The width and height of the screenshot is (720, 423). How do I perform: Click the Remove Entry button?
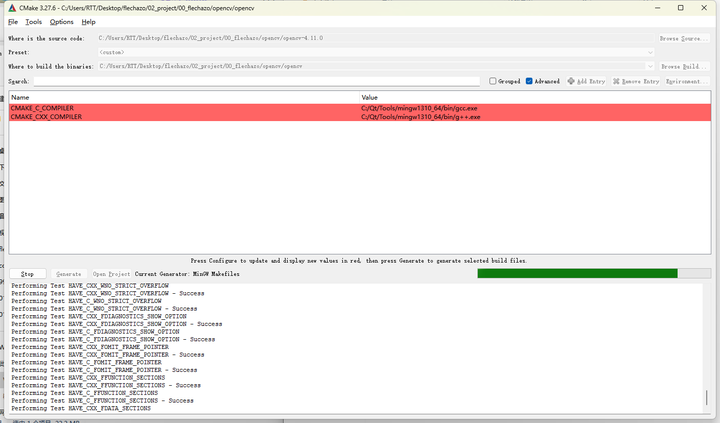click(x=636, y=81)
